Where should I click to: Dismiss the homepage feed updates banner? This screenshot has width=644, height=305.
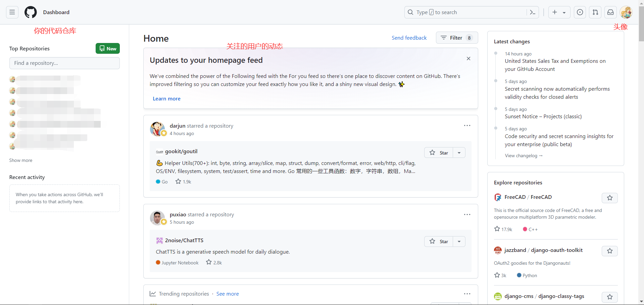[x=468, y=59]
